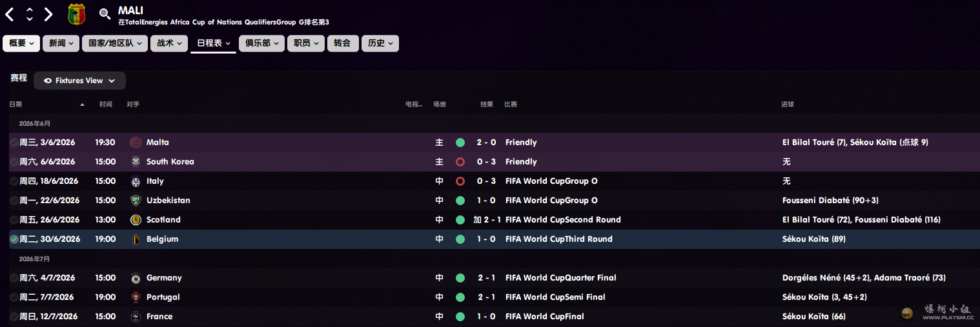Open the France opponent link
Screen dimensions: 980x327
tap(159, 317)
